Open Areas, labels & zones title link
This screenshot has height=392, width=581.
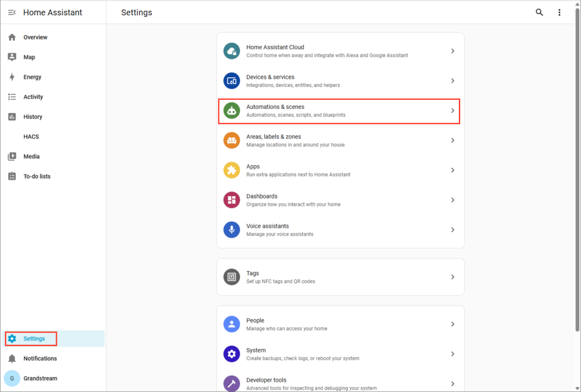coord(273,137)
